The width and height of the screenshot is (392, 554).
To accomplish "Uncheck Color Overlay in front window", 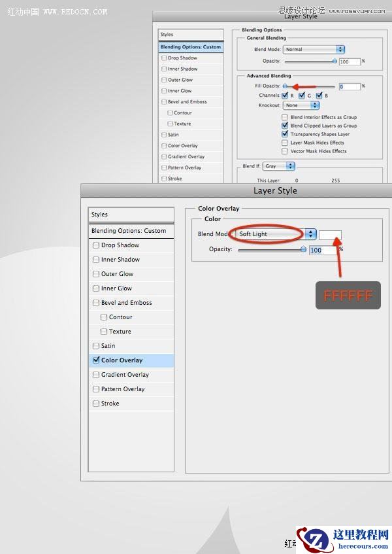I will 95,360.
